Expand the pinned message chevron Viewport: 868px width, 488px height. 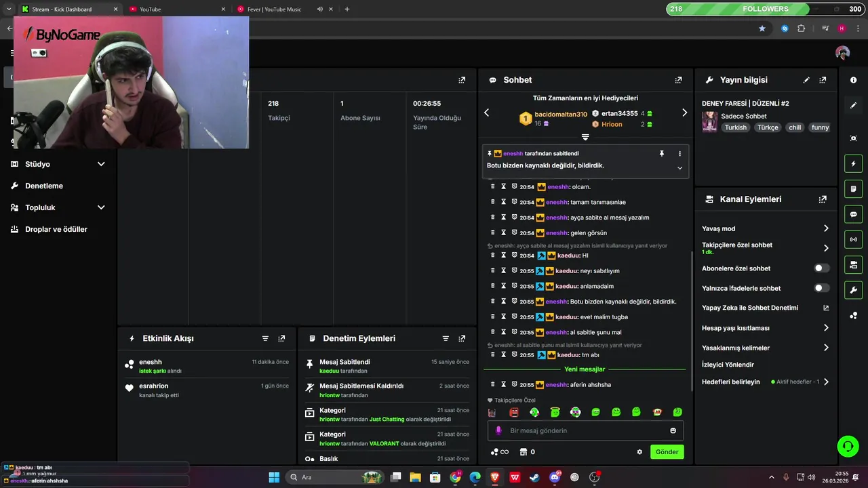(x=679, y=168)
